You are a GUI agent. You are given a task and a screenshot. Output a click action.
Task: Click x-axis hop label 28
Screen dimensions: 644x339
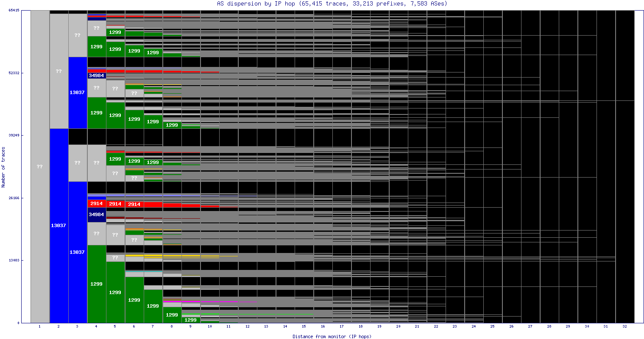(x=549, y=327)
